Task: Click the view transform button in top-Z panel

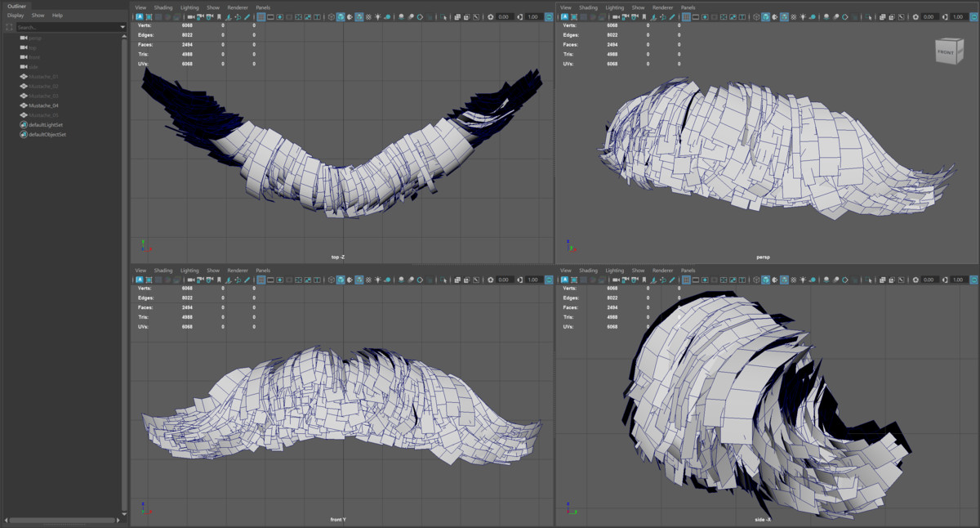Action: point(549,16)
